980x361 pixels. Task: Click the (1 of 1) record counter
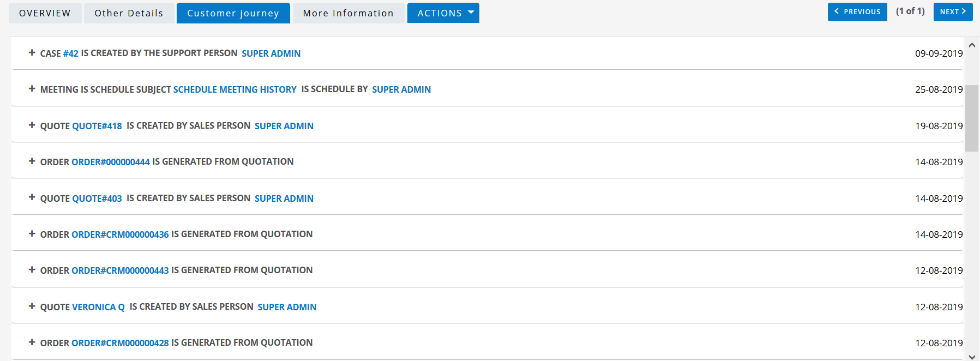pyautogui.click(x=910, y=11)
